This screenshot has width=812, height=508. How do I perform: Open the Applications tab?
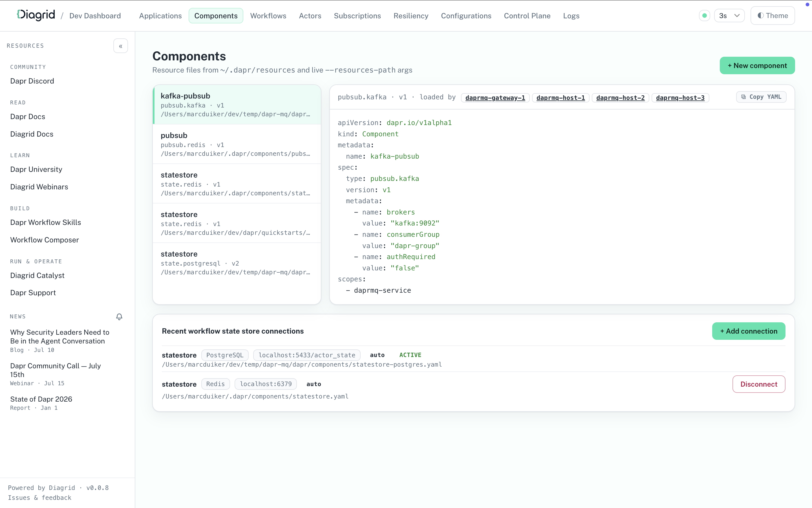click(160, 16)
